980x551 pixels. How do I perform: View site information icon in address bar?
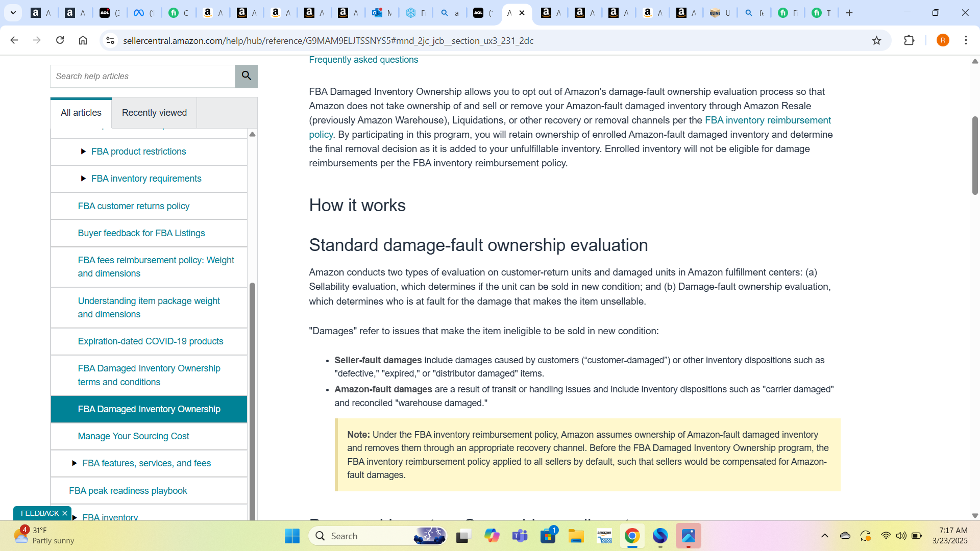coord(110,40)
